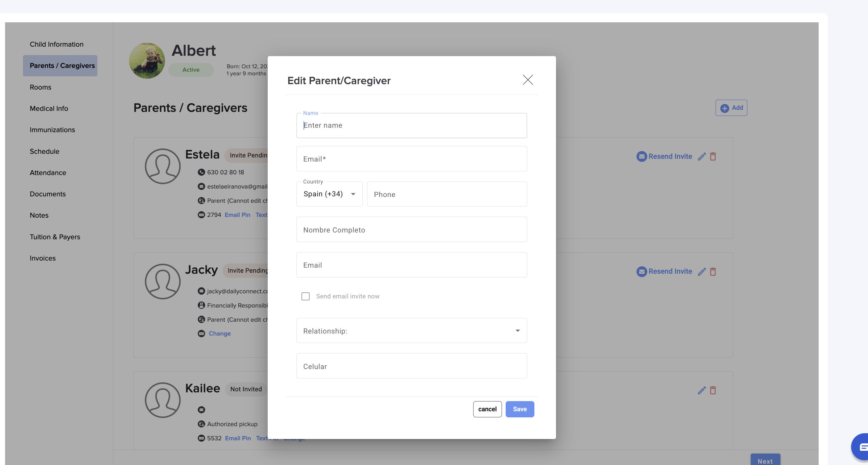Click the delete trash icon for Estela
The width and height of the screenshot is (868, 465).
coord(713,156)
